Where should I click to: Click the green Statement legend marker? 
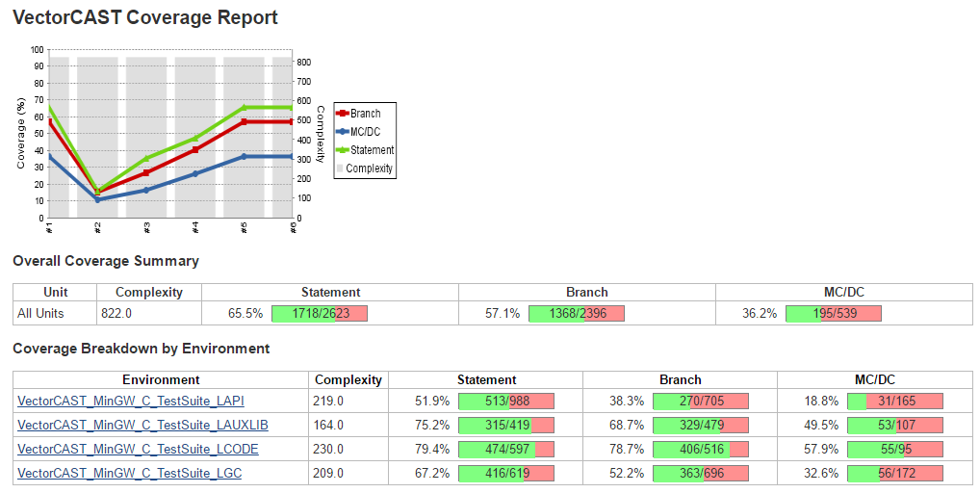click(343, 150)
